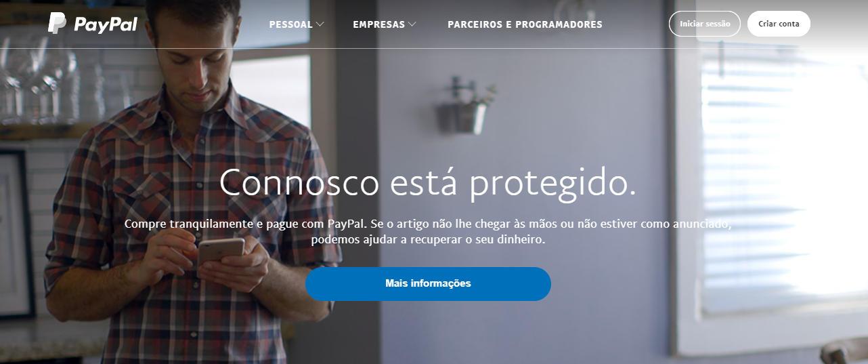
Task: Click the blue Mais informações button
Action: coord(428,283)
